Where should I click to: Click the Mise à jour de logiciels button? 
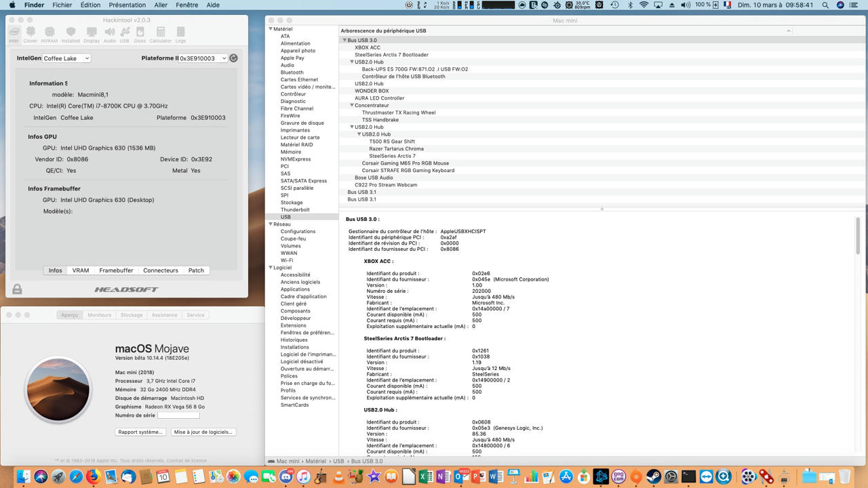pyautogui.click(x=203, y=432)
